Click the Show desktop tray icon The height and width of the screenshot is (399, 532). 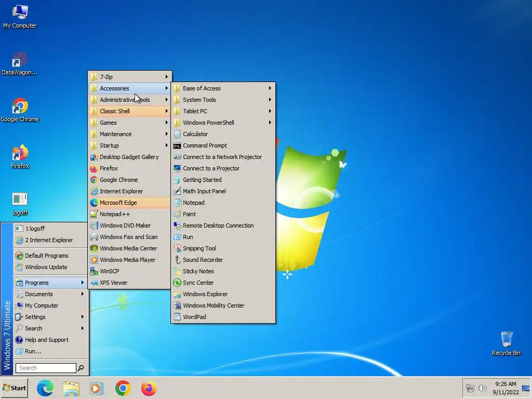[x=526, y=388]
